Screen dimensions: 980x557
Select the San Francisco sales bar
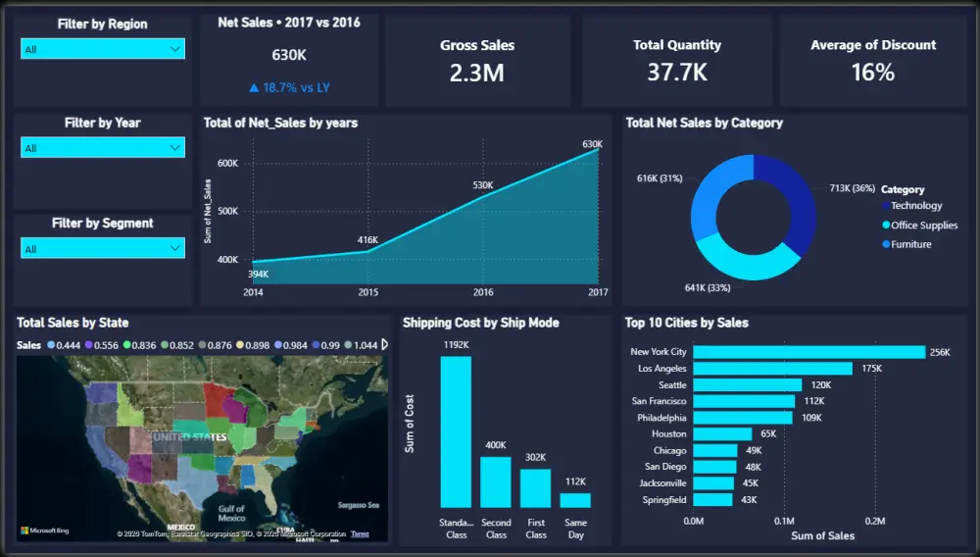[x=744, y=401]
